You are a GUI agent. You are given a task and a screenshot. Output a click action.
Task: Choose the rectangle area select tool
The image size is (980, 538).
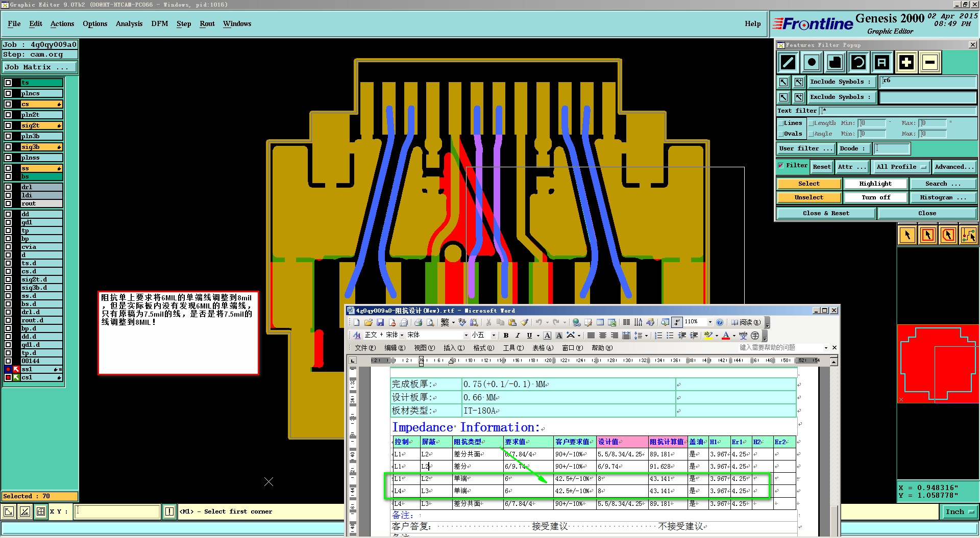928,235
